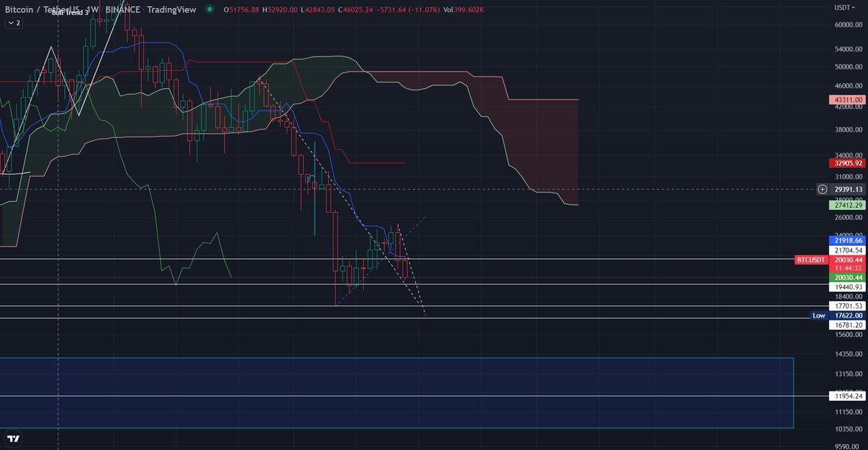The width and height of the screenshot is (868, 450).
Task: Click the green market status dot
Action: pyautogui.click(x=210, y=9)
